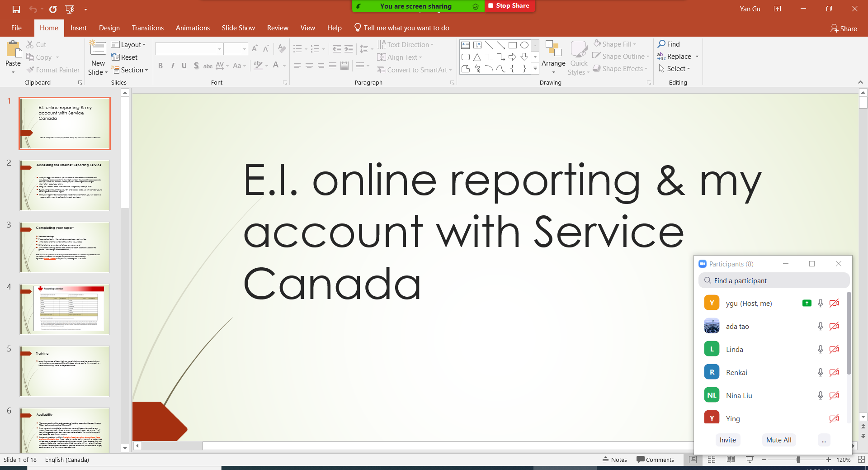Select slide 4 Reporting calendar thumbnail
The width and height of the screenshot is (868, 470).
(x=65, y=309)
